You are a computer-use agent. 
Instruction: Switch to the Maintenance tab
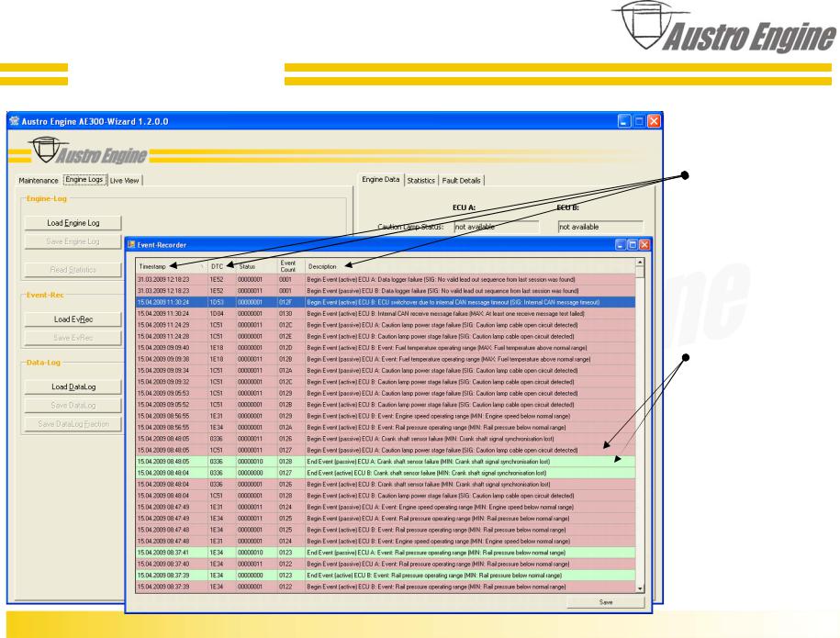[x=38, y=181]
